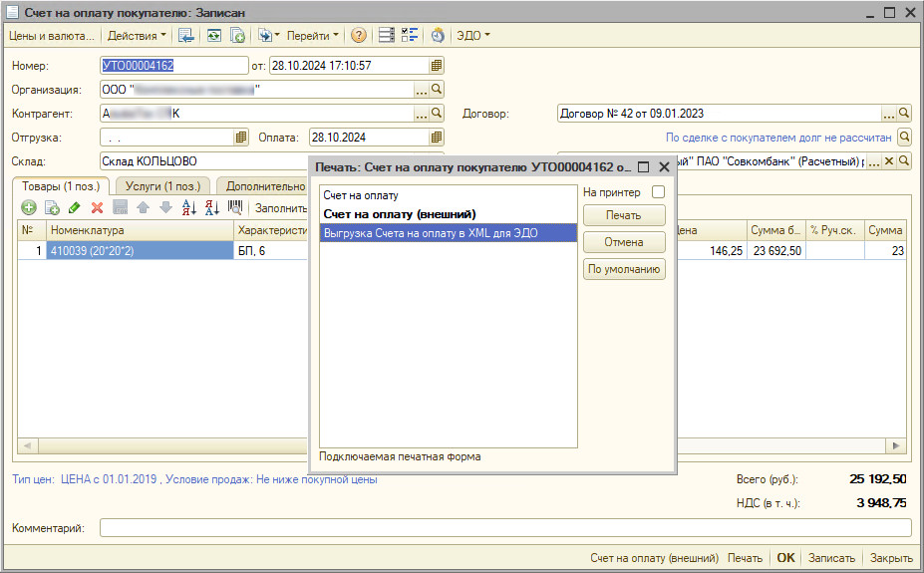Click sum cell 23 692,50
Screen dimensions: 924x573
775,251
